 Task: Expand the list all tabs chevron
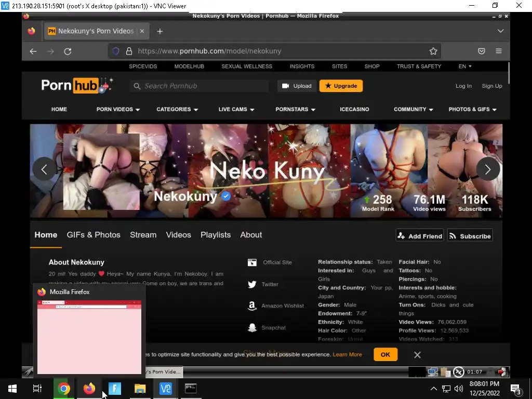point(500,31)
